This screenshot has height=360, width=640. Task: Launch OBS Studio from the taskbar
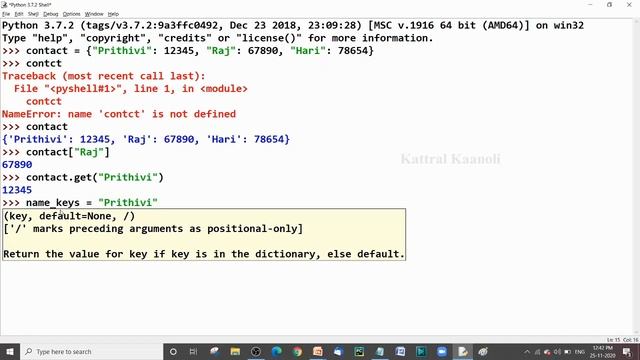256,351
